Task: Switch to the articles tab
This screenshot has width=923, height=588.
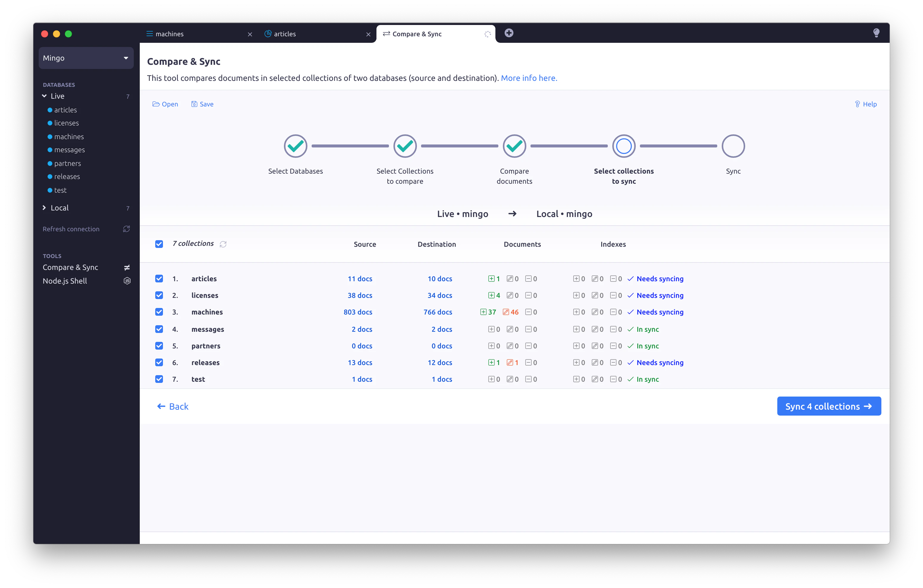Action: click(x=284, y=34)
